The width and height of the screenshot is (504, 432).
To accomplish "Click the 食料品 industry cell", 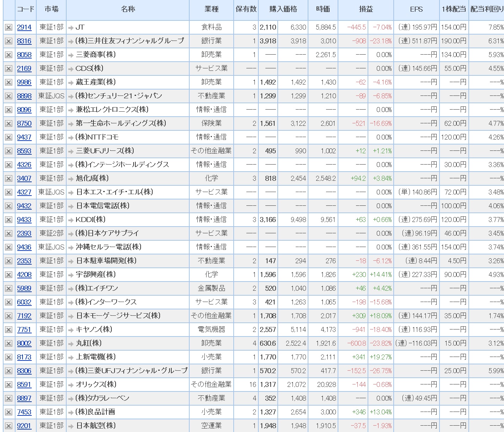I will pyautogui.click(x=211, y=27).
